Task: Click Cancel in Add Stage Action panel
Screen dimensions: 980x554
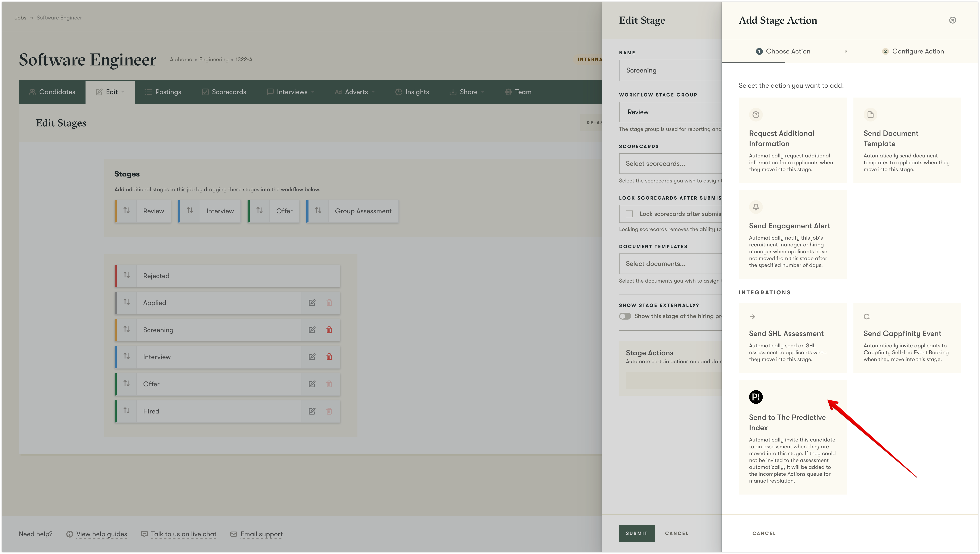Action: [764, 533]
